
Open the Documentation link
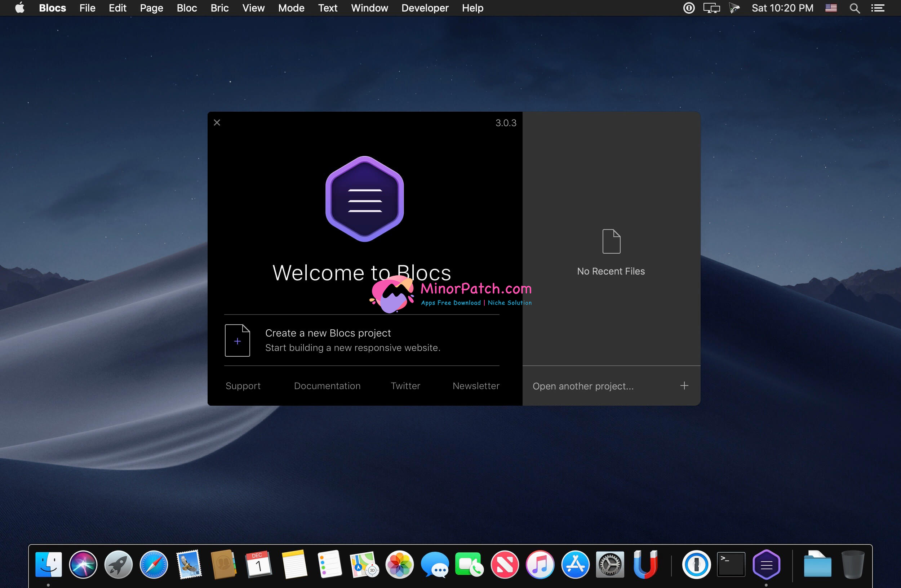(327, 386)
